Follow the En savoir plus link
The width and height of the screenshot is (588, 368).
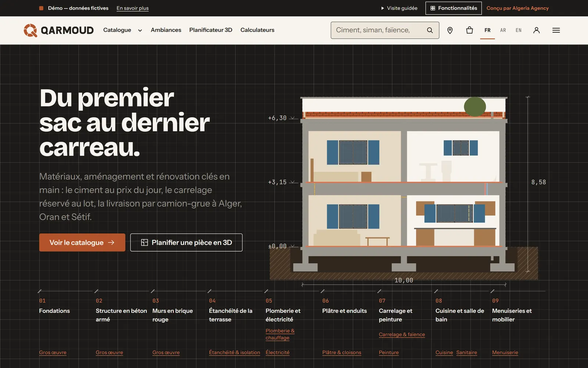(x=133, y=8)
